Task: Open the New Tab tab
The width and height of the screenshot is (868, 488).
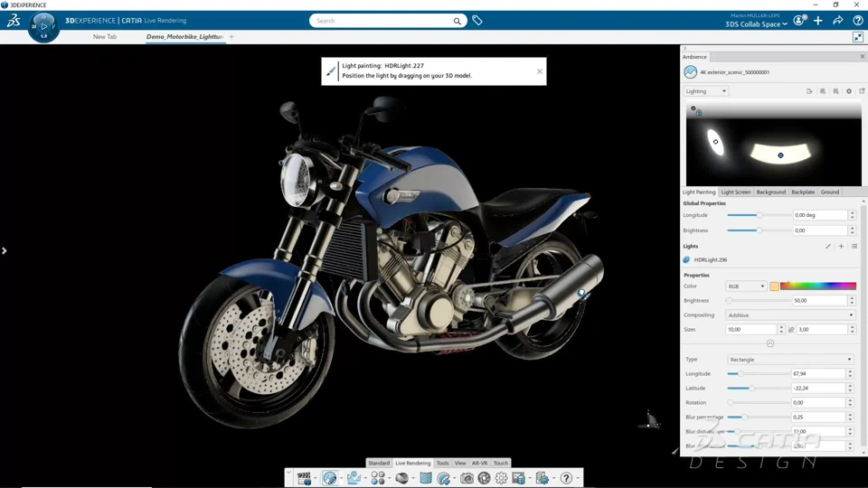Action: coord(105,36)
